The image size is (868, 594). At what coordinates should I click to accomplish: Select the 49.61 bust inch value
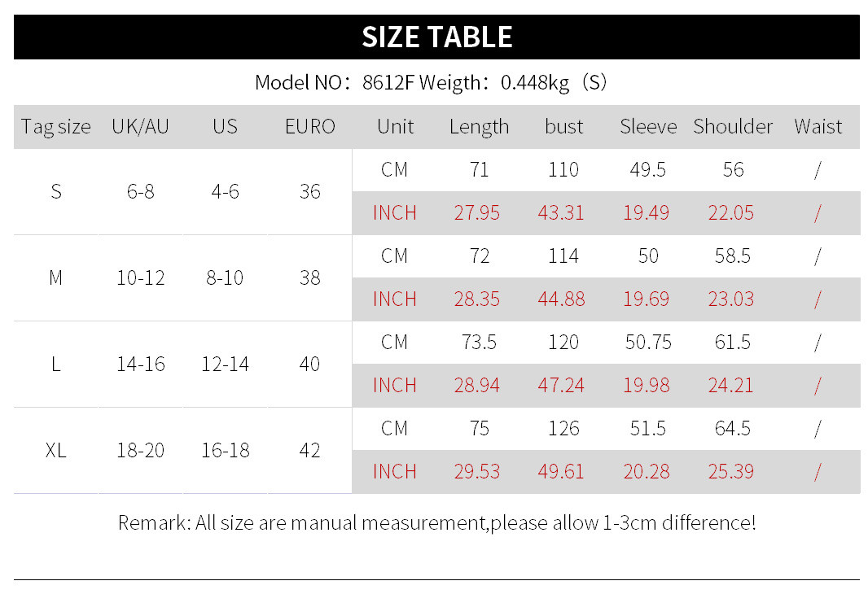pos(561,472)
